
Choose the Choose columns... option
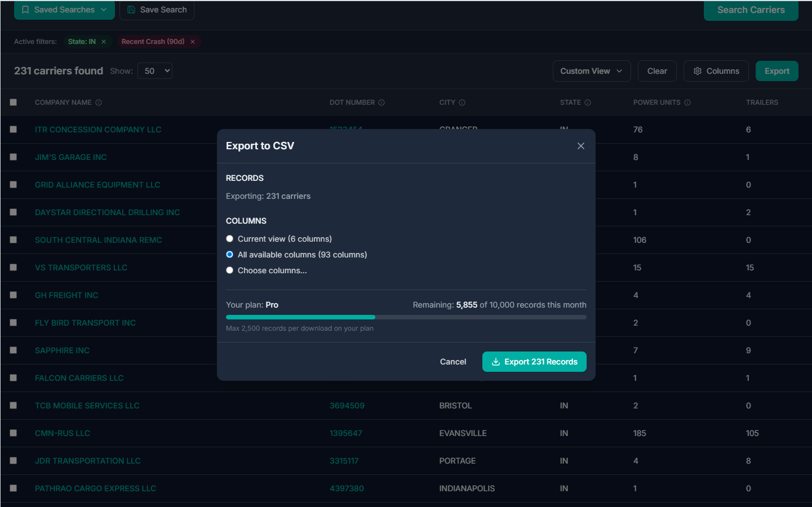coord(229,270)
